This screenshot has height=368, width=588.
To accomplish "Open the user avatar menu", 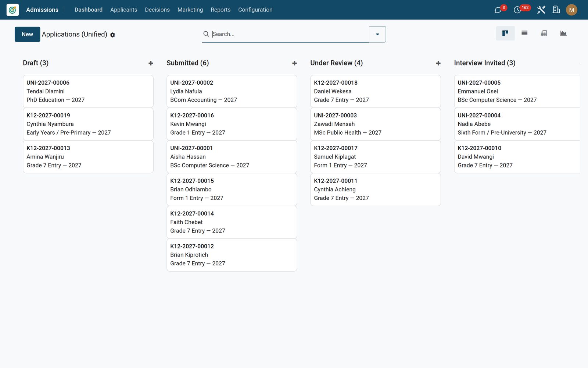I will (571, 10).
